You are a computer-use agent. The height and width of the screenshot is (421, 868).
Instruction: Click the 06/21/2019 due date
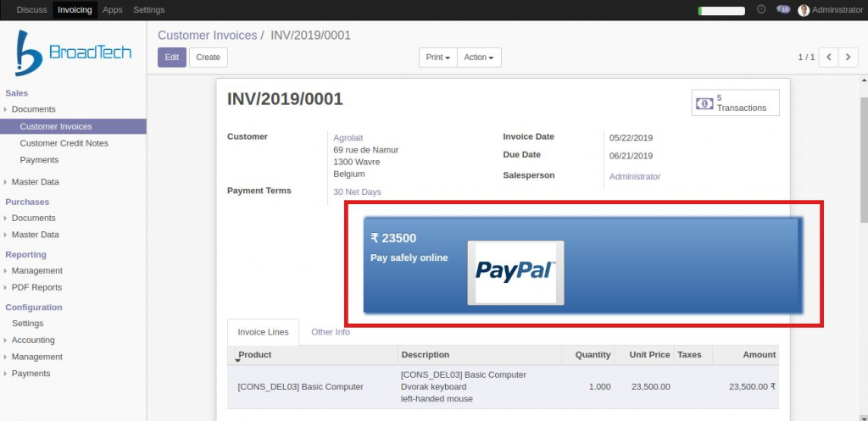pyautogui.click(x=631, y=156)
